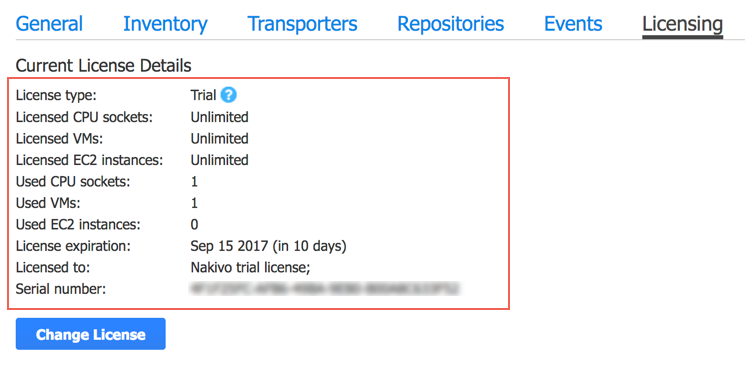Click the license expiration date text
The height and width of the screenshot is (368, 745).
coord(268,246)
